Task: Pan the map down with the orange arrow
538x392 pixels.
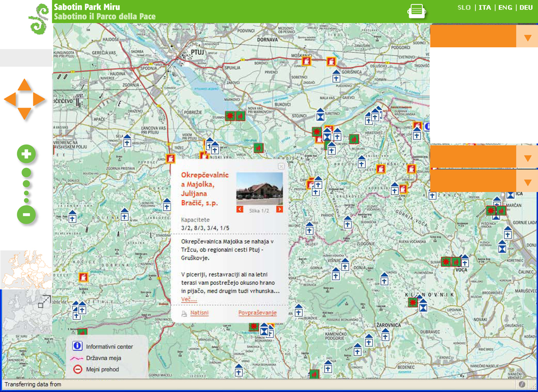Action: point(24,114)
